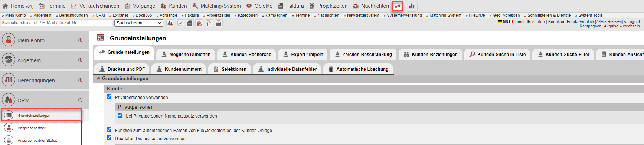This screenshot has height=145, width=644.
Task: Open the Drucken und PDF tab
Action: pos(122,69)
